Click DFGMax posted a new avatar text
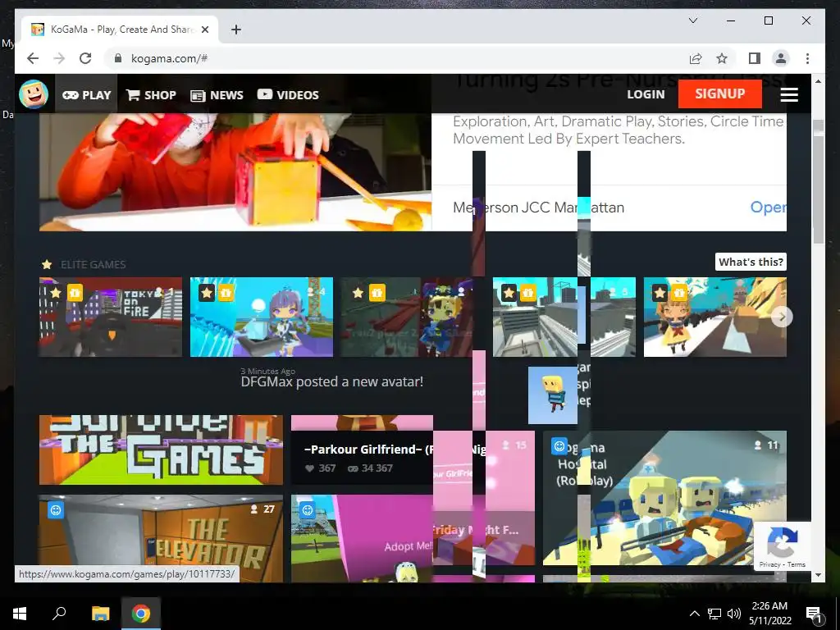The width and height of the screenshot is (840, 630). click(x=331, y=381)
